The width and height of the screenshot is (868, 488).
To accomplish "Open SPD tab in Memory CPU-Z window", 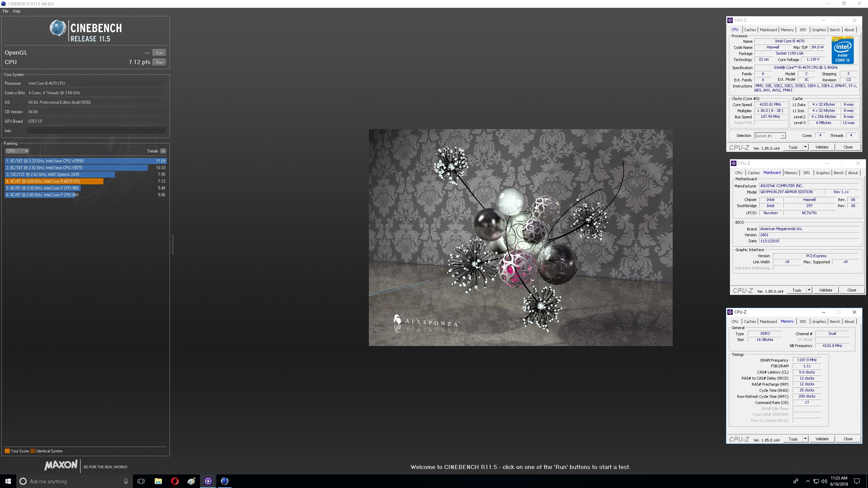I will coord(803,322).
